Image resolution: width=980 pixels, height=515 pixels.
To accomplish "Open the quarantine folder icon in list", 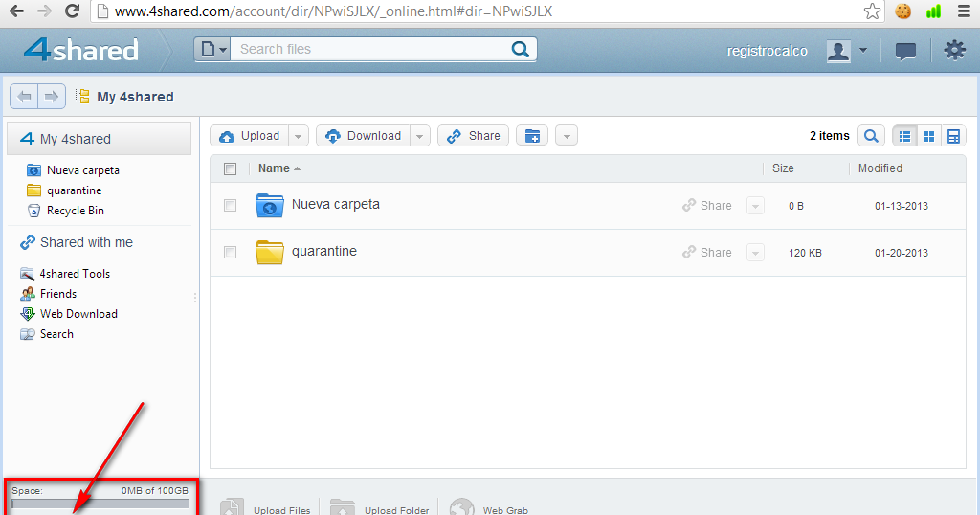I will (269, 252).
